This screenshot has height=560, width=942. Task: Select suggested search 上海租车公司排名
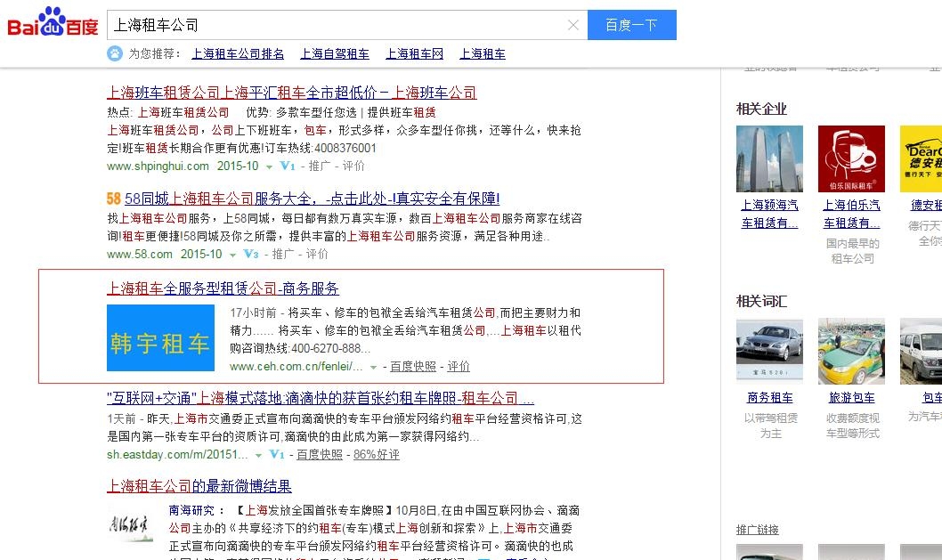238,53
